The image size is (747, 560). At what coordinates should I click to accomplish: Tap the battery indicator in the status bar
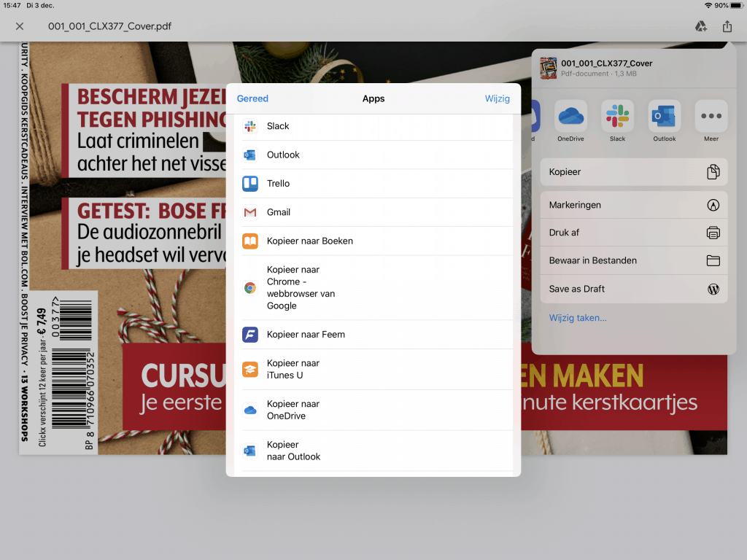click(x=737, y=6)
